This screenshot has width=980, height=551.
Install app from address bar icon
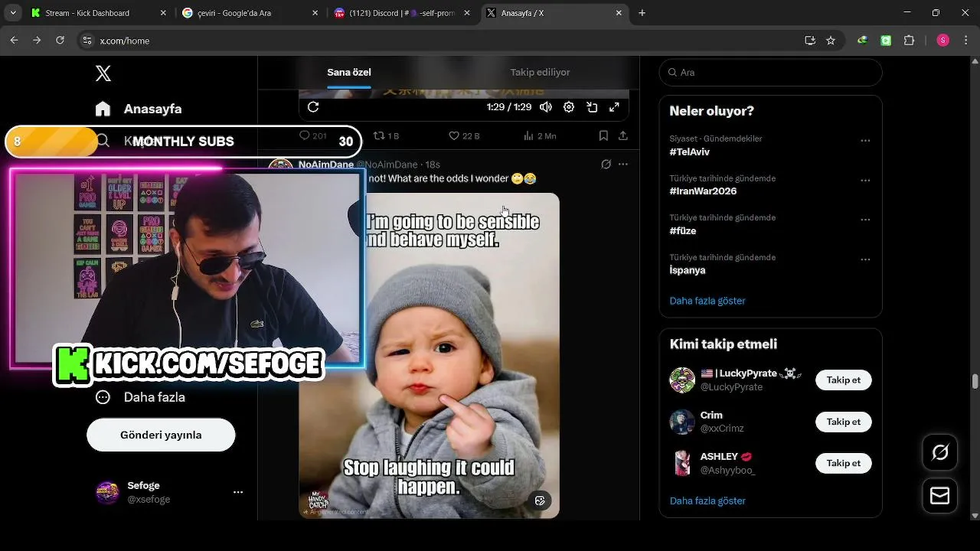[x=810, y=41]
